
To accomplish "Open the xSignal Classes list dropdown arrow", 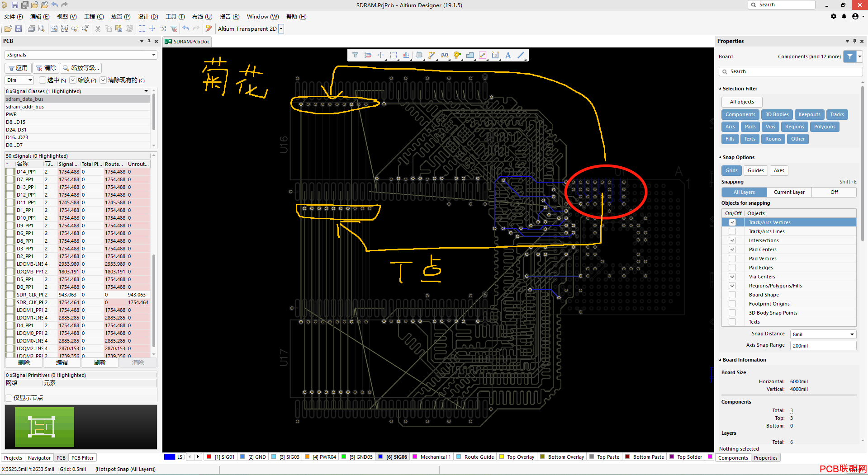I will 146,91.
